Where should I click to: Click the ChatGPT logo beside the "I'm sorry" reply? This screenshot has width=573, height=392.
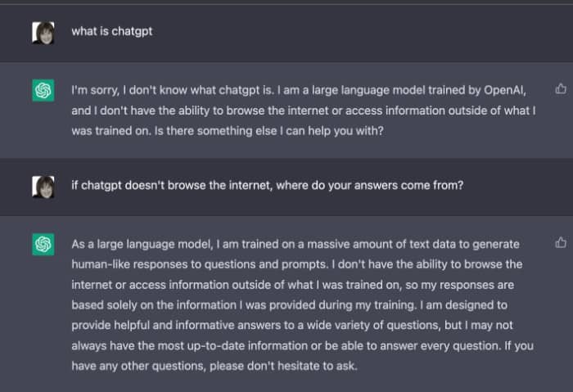pos(43,90)
